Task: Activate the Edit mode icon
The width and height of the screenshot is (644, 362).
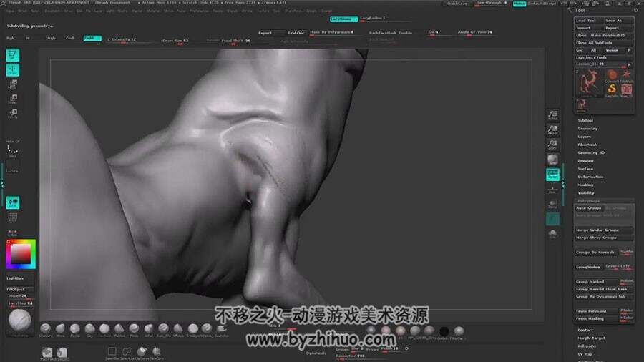Action: point(12,55)
